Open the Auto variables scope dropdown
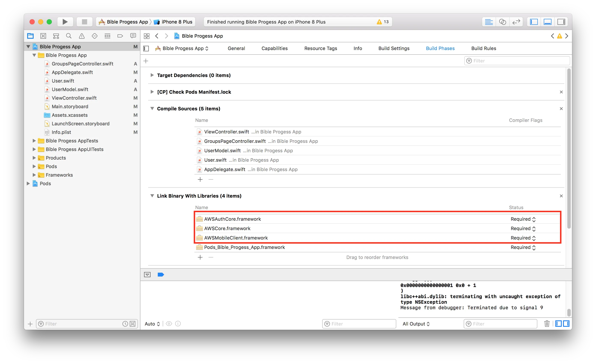The image size is (596, 364). (152, 324)
